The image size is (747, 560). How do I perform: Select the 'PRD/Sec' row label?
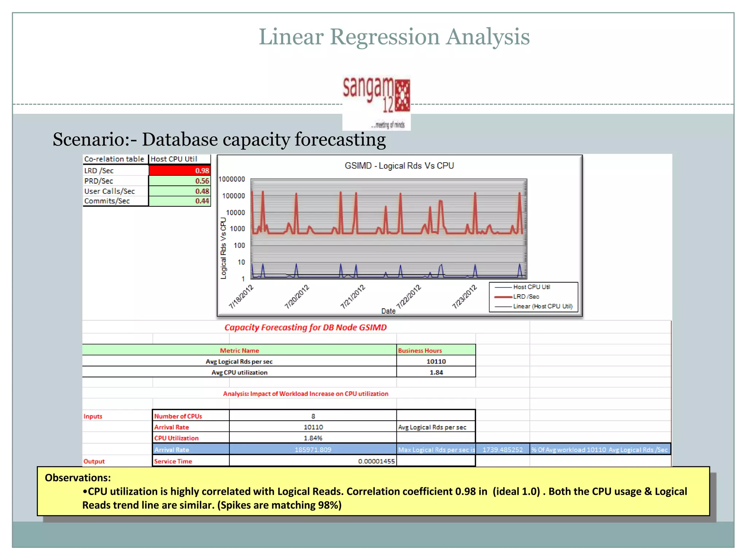[115, 181]
